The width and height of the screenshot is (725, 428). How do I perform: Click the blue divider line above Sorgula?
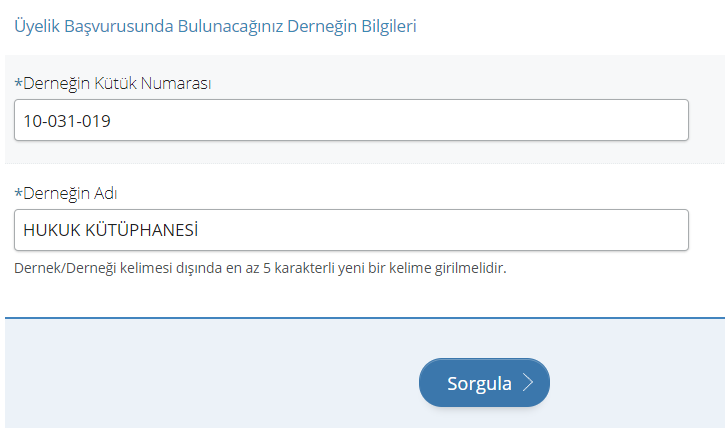pos(365,318)
